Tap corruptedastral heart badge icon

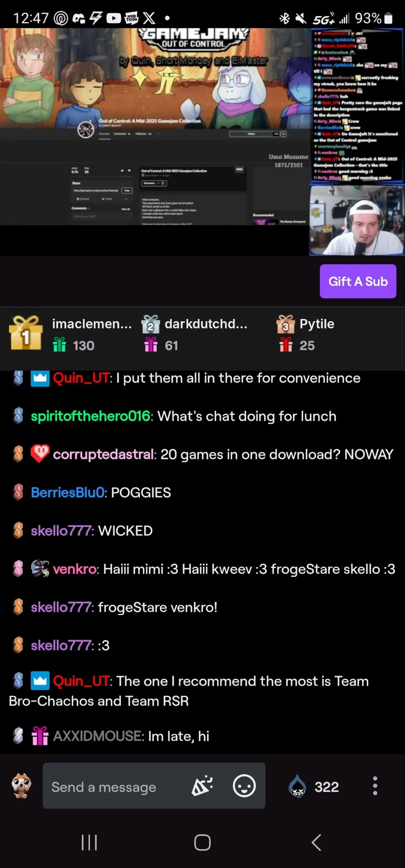click(x=40, y=454)
